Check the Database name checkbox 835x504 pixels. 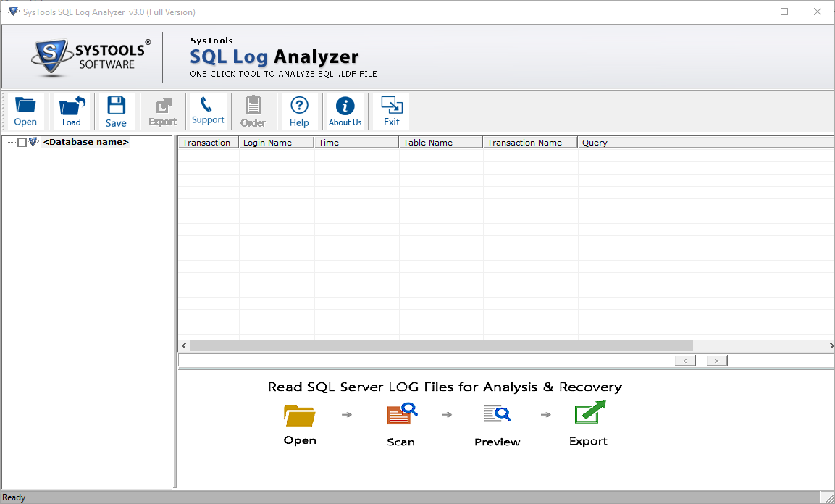(22, 142)
